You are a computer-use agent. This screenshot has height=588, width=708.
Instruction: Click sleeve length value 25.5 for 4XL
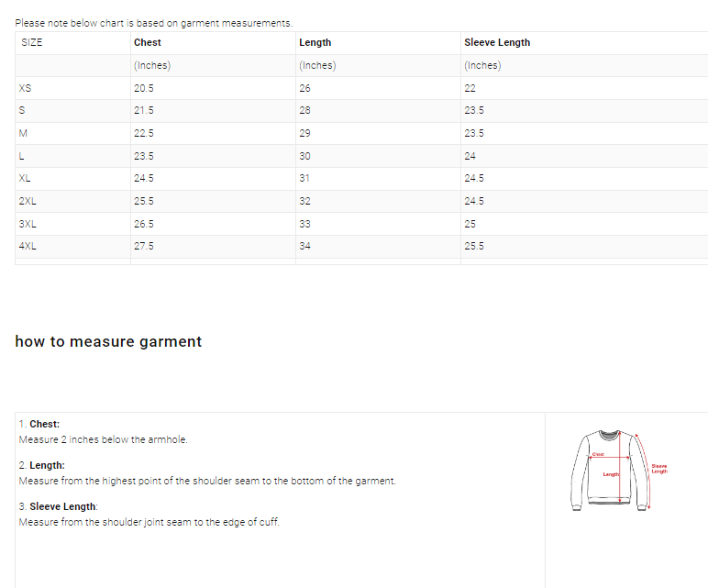coord(473,246)
